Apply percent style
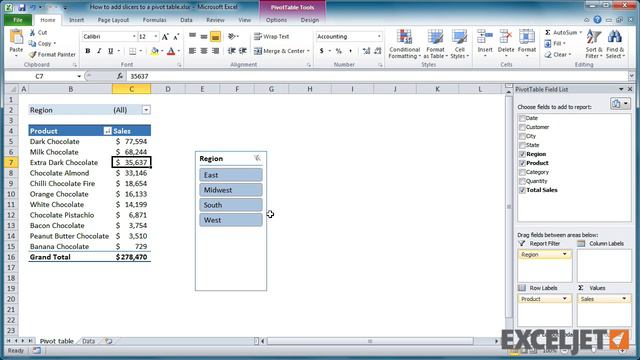The image size is (640, 360). [x=338, y=51]
